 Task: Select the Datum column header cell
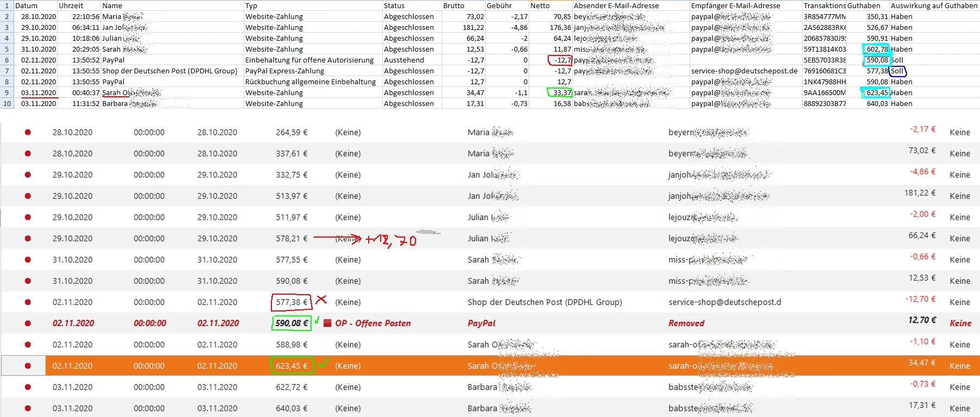click(35, 5)
